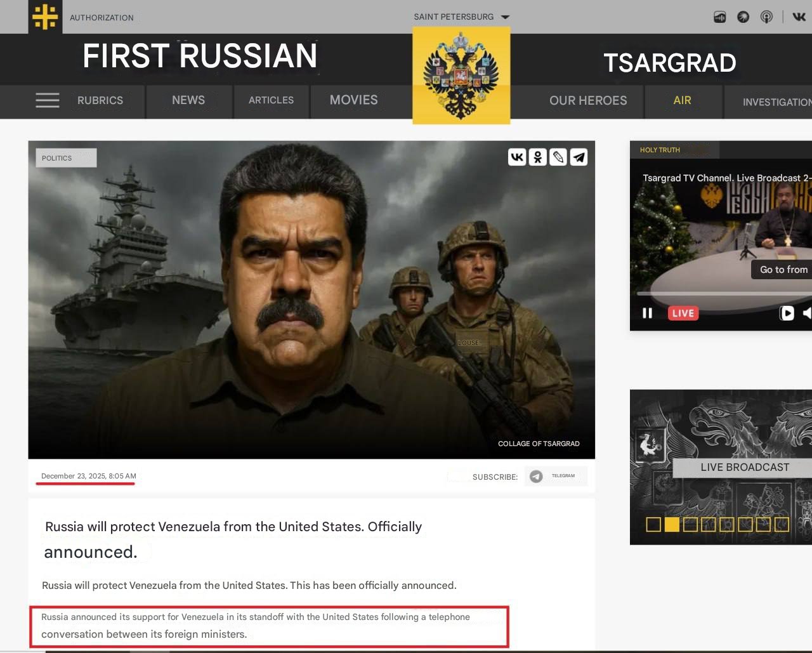Click the sentence 'This has been officially announced.'
The height and width of the screenshot is (653, 812).
pyautogui.click(x=373, y=585)
